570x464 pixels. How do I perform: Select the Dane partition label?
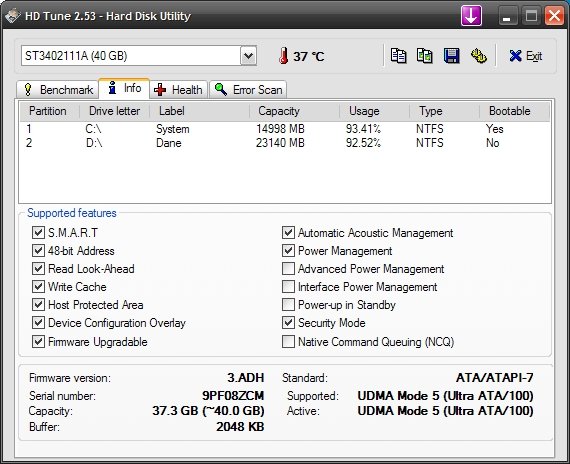pos(169,143)
